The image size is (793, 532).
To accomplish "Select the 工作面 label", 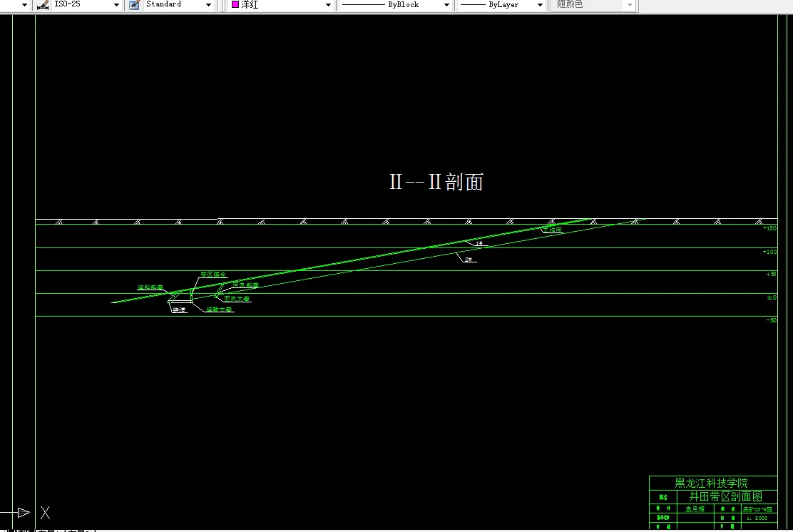I will (552, 230).
